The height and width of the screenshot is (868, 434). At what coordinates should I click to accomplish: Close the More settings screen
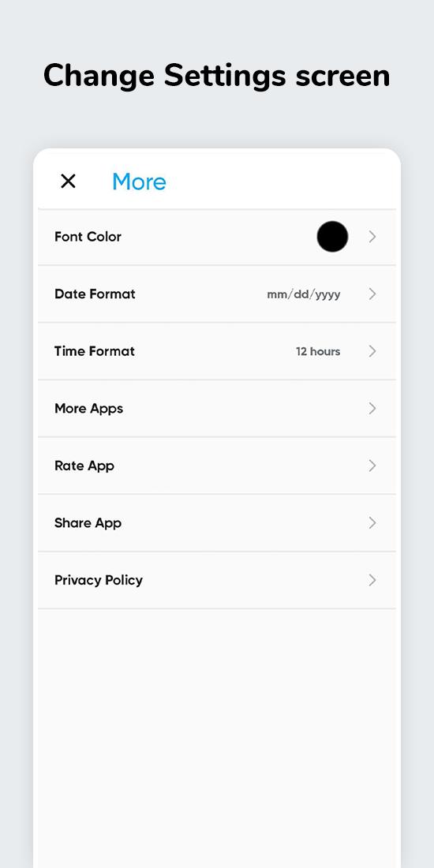tap(68, 181)
